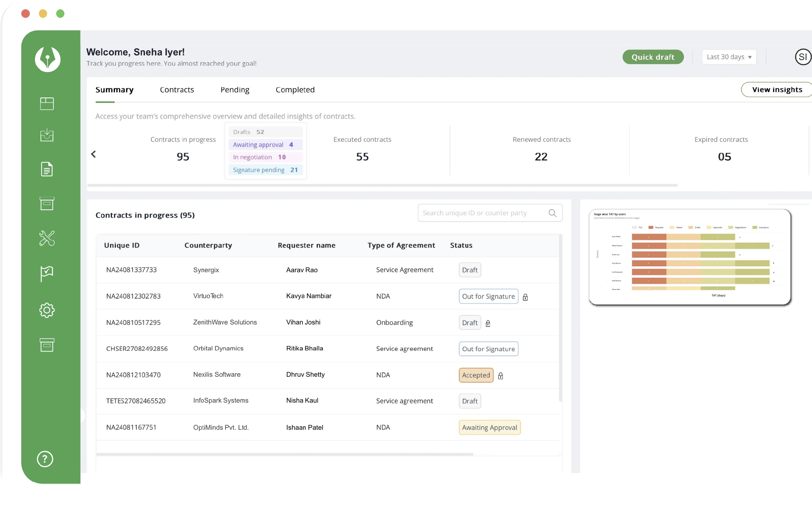Click the dashboard layout icon in sidebar
Viewport: 812px width, 526px height.
pos(47,104)
